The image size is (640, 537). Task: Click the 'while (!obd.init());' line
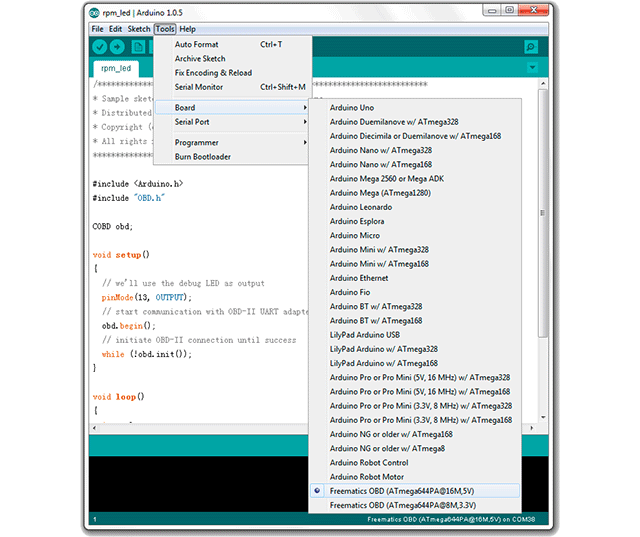[147, 354]
